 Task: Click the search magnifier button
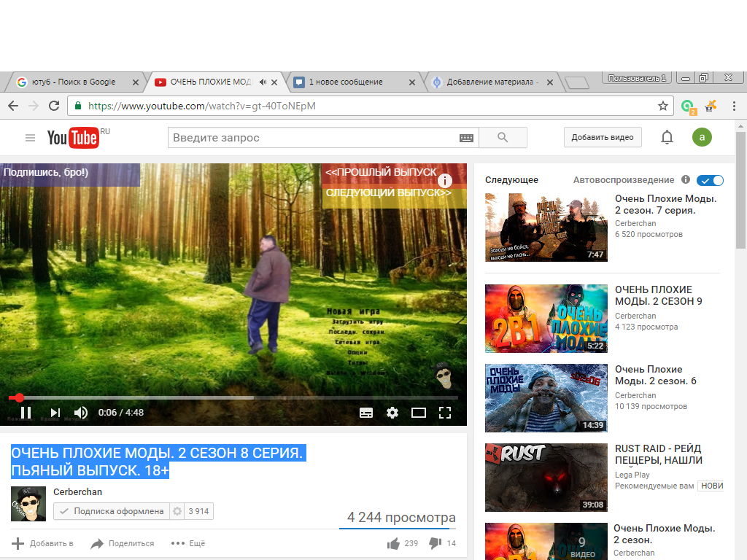(503, 138)
